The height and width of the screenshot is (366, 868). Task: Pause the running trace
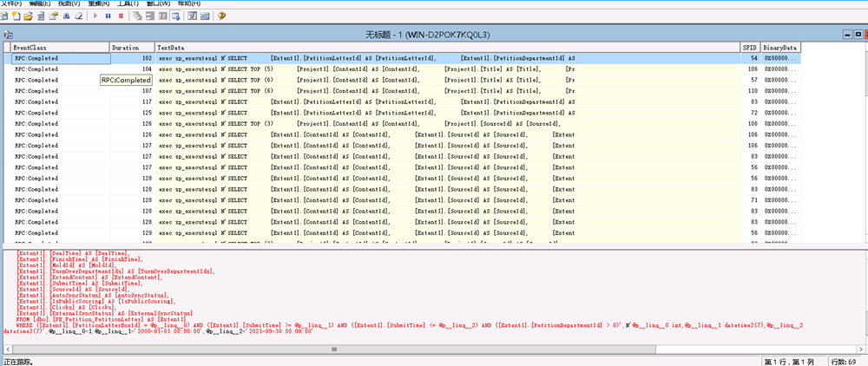click(108, 16)
